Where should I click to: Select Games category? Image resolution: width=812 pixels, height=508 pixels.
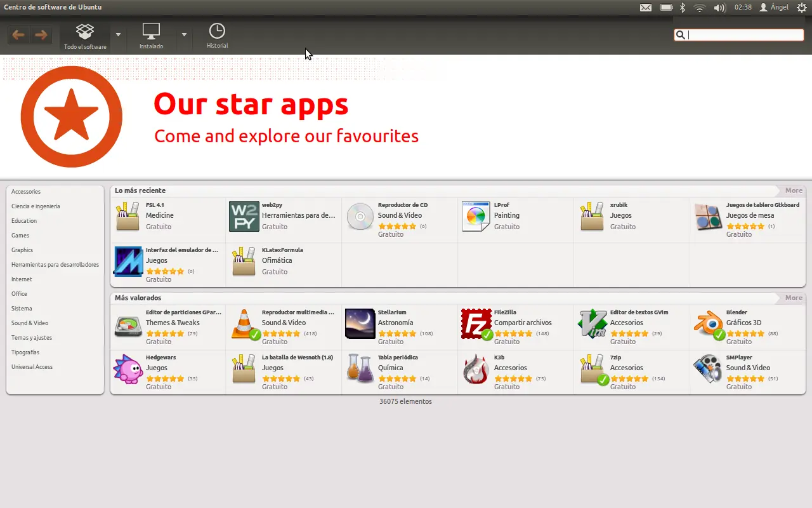20,236
